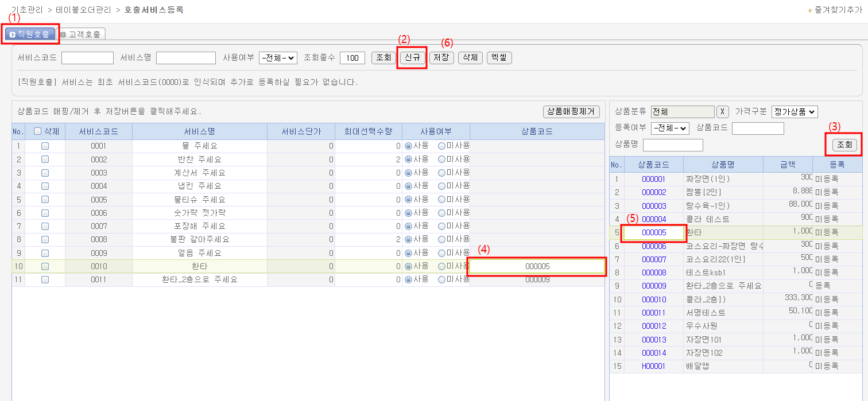This screenshot has height=401, width=868.
Task: Open the 고객호출 tab
Action: tap(82, 34)
